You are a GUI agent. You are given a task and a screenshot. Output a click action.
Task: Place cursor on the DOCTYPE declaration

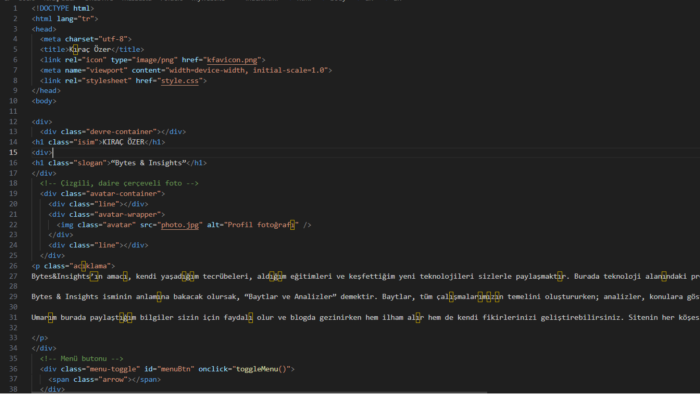pos(63,8)
